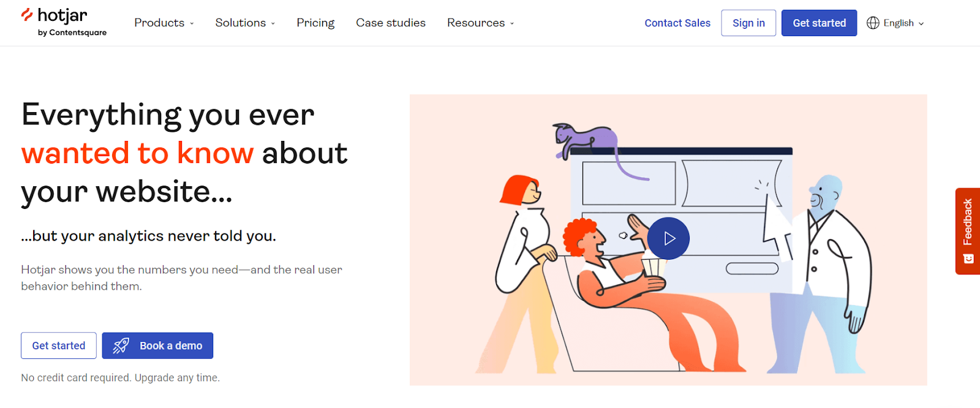Open the Pricing page

(315, 23)
